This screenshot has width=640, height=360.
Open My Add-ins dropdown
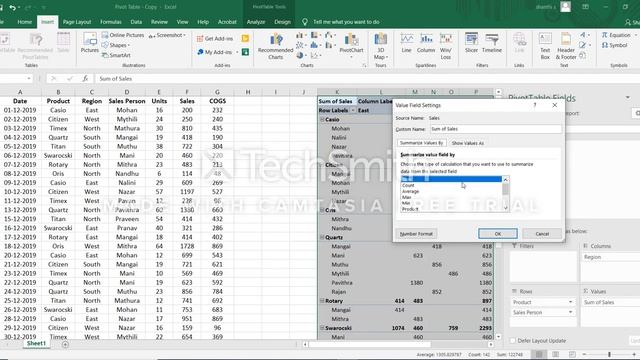[218, 52]
